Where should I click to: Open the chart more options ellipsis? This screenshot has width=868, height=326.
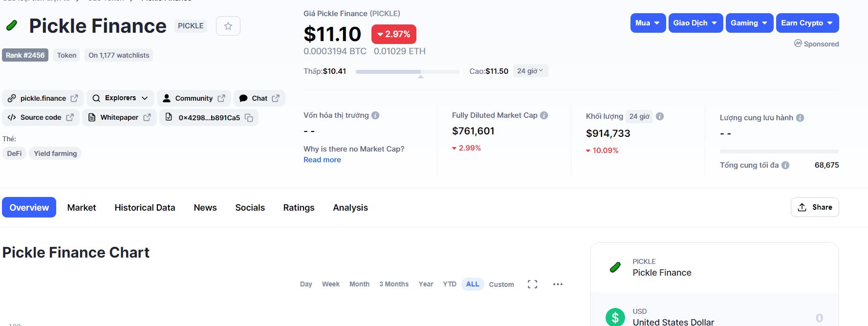point(558,284)
